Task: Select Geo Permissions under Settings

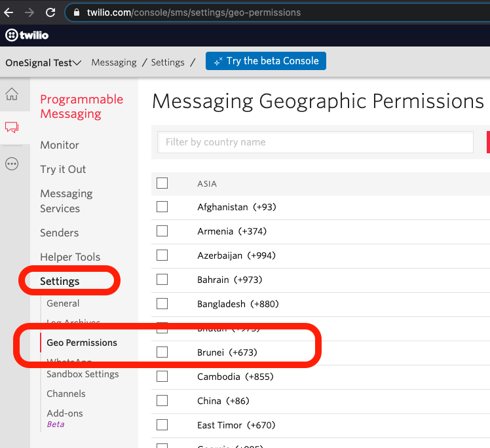Action: pyautogui.click(x=82, y=343)
